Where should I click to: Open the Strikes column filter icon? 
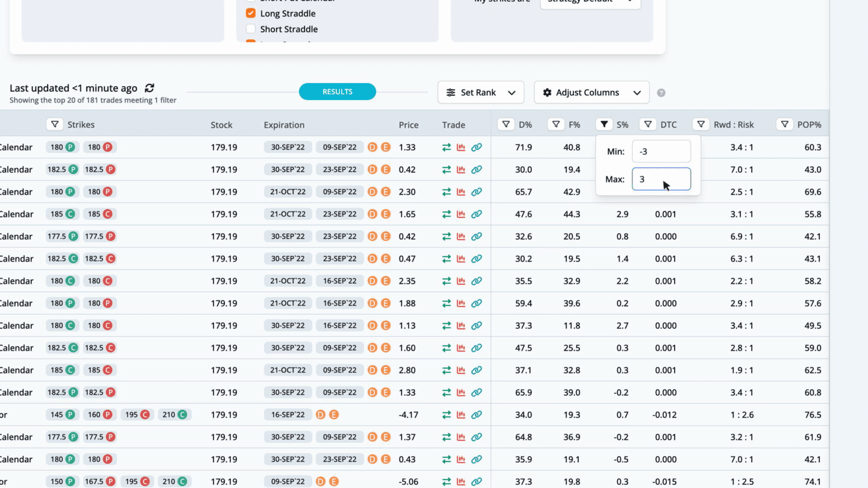(55, 125)
